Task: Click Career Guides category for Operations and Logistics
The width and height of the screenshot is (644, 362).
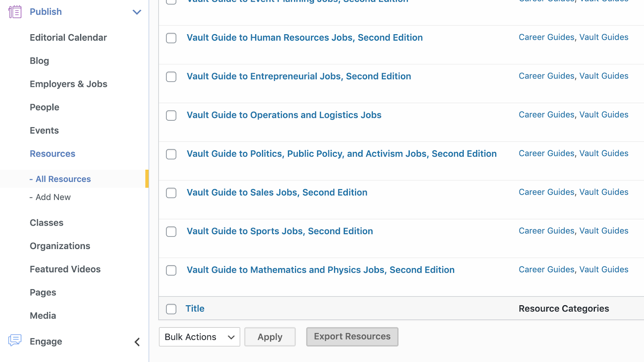Action: pyautogui.click(x=546, y=115)
